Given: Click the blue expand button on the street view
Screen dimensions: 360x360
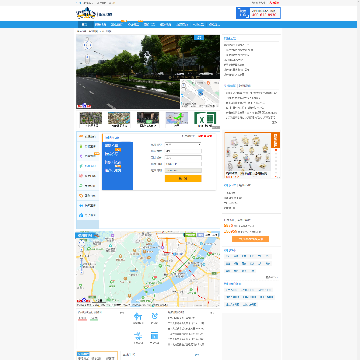Looking at the screenshot, I should point(199,38).
